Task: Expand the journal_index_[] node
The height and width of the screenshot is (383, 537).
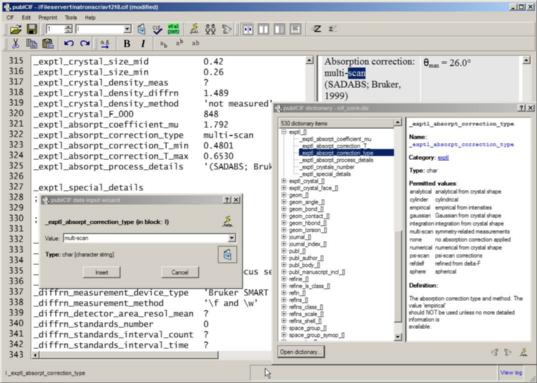Action: tap(284, 244)
